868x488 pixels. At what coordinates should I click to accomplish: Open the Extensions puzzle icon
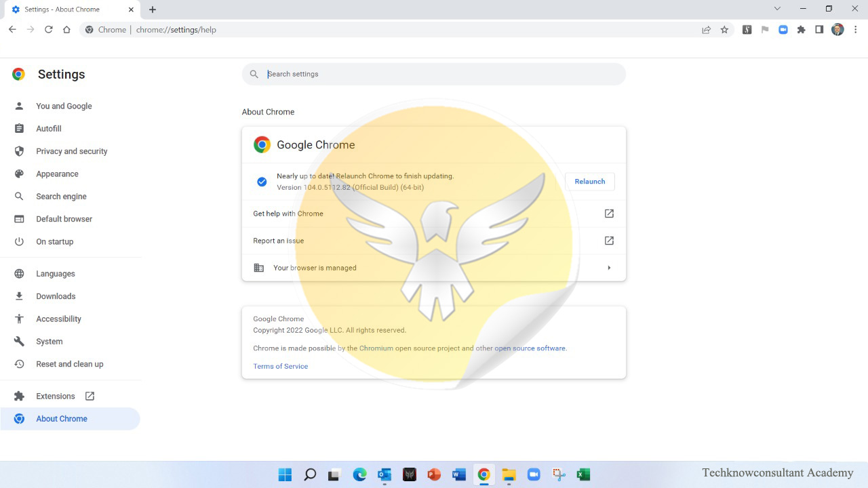pos(801,30)
